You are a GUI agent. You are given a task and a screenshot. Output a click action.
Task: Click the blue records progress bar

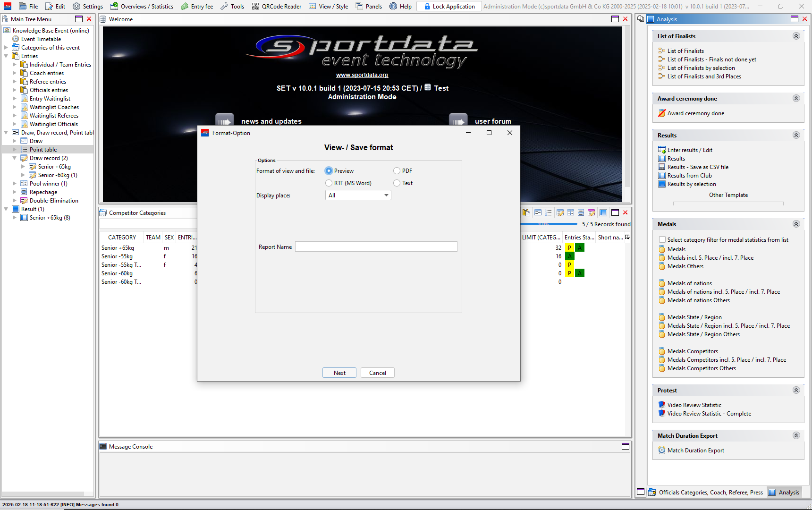pos(550,224)
